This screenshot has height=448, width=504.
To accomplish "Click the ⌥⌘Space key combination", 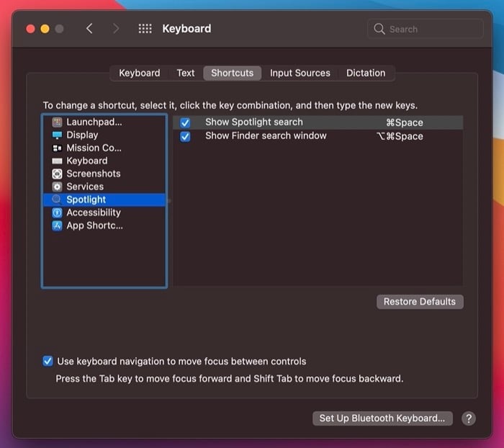I will 400,136.
